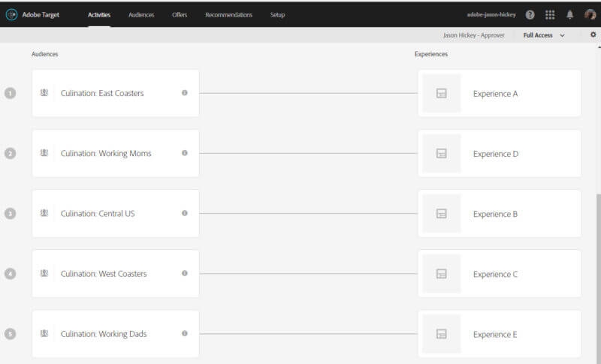Click the Audiences column header
601x364 pixels.
(44, 54)
